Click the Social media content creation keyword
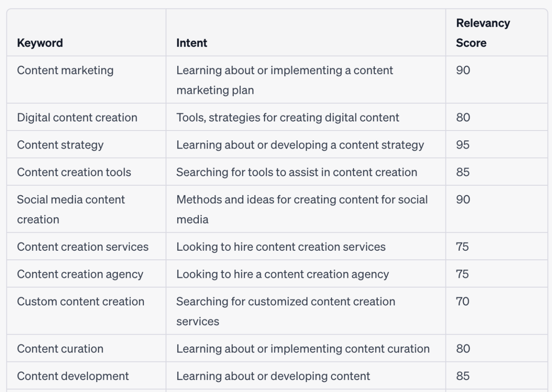The image size is (552, 392). (71, 209)
